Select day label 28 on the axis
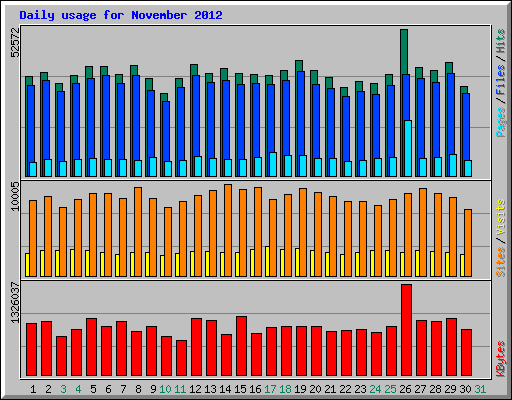The height and width of the screenshot is (400, 512). pyautogui.click(x=435, y=389)
